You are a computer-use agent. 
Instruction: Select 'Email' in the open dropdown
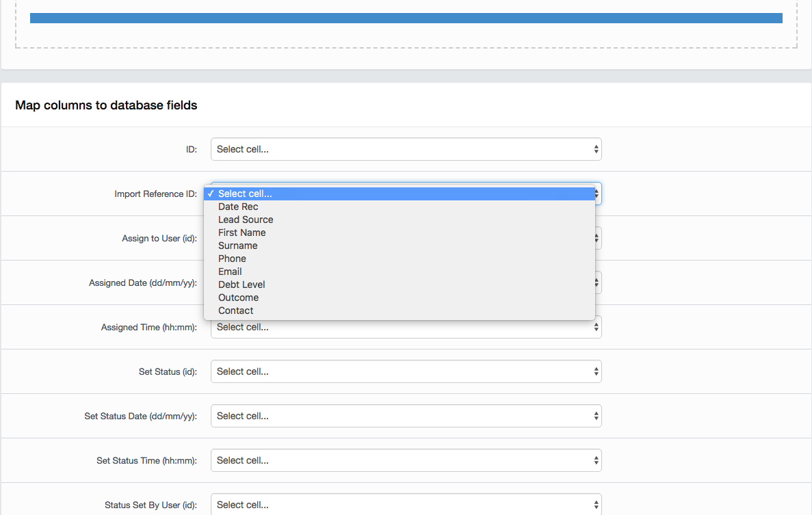click(x=230, y=272)
